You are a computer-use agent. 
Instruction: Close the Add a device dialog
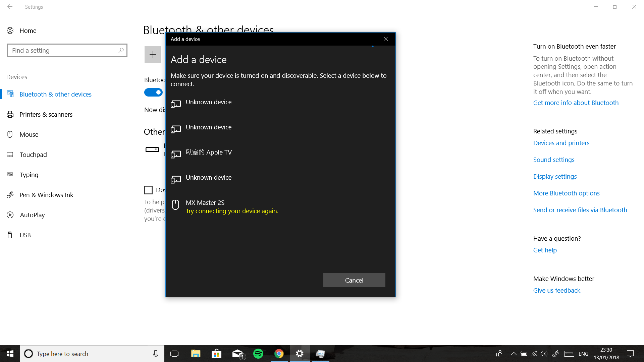point(385,39)
